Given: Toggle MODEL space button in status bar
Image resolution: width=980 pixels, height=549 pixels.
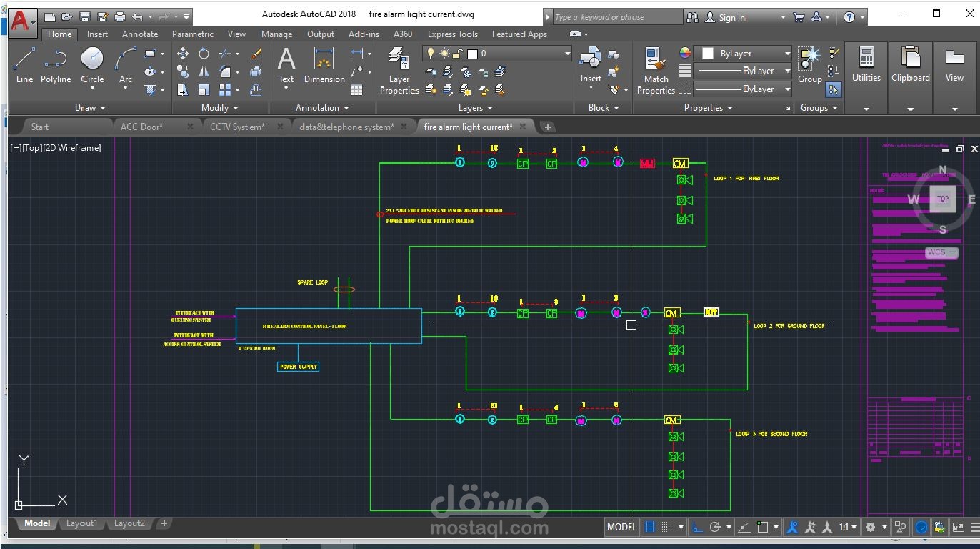Looking at the screenshot, I should (621, 527).
